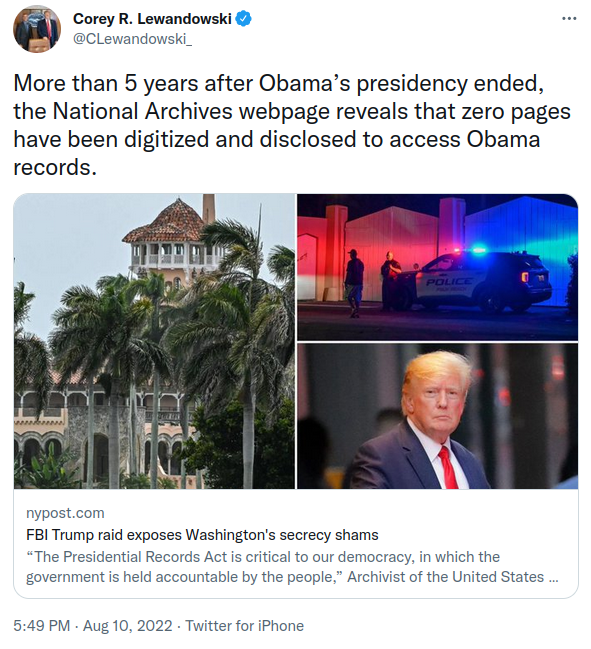Click the Aug 10, 2022 date
591x649 pixels.
pos(127,625)
